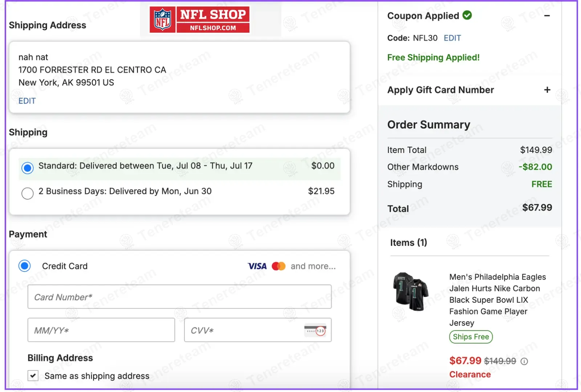The height and width of the screenshot is (392, 581).
Task: Expand the Apply Gift Card Number section
Action: (547, 90)
